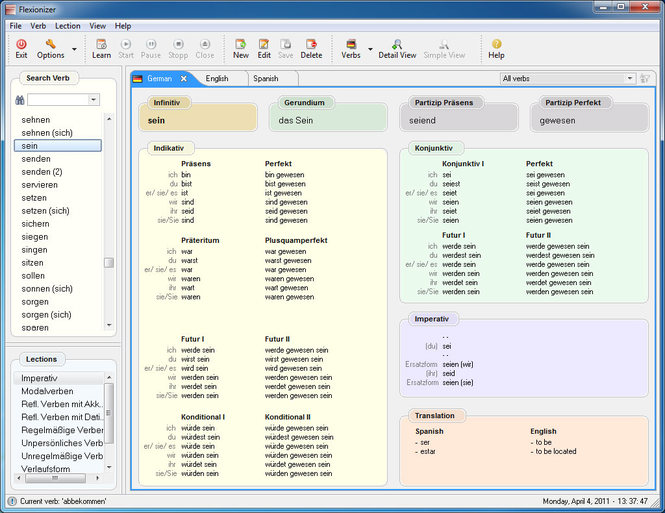Open the Lection menu
Image resolution: width=665 pixels, height=513 pixels.
coord(67,26)
